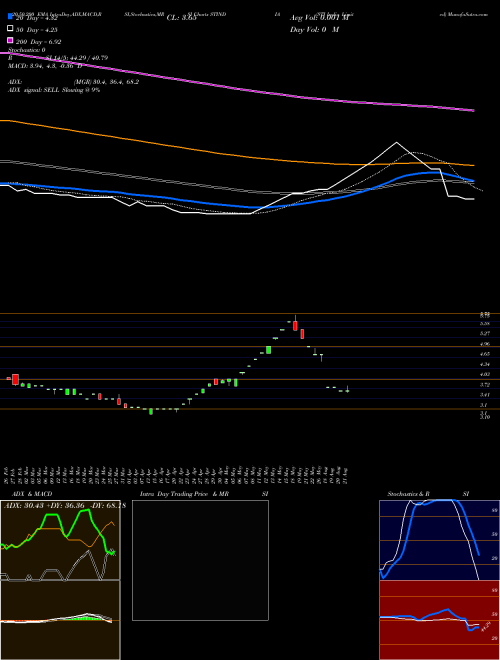The width and height of the screenshot is (500, 660).
Task: Click the red RSI chart panel
Action: [439, 620]
